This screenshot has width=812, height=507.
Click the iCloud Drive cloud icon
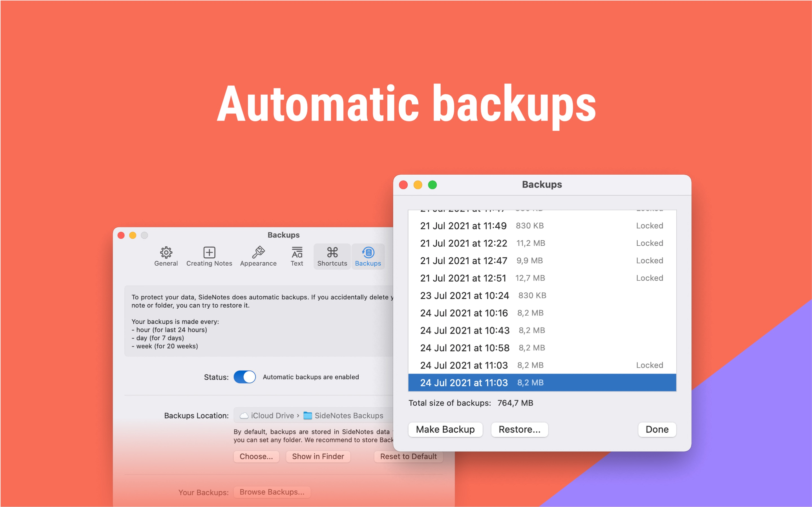click(x=244, y=415)
